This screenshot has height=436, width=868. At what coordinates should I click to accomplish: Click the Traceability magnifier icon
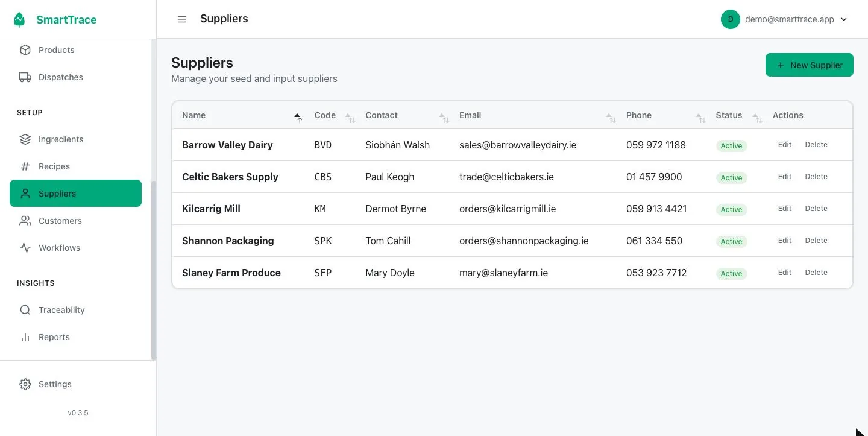pyautogui.click(x=25, y=310)
